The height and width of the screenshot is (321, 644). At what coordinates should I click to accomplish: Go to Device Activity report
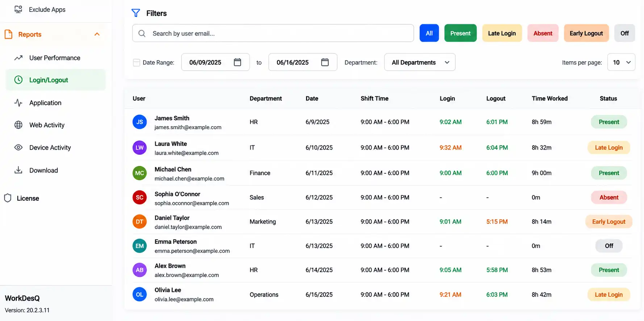50,148
